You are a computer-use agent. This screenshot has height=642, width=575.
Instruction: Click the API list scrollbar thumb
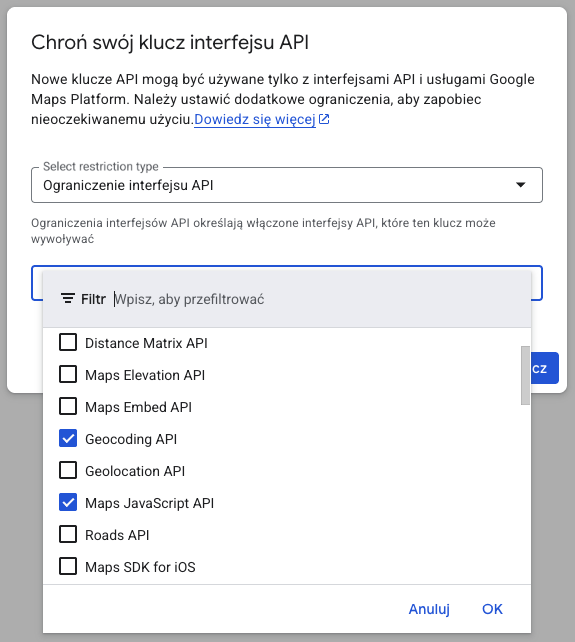(525, 375)
